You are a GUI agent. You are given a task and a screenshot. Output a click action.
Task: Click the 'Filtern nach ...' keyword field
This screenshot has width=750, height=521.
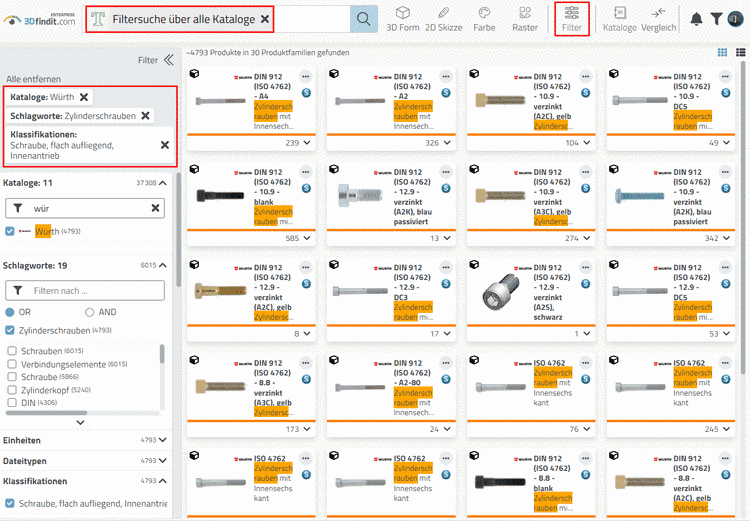pyautogui.click(x=85, y=290)
